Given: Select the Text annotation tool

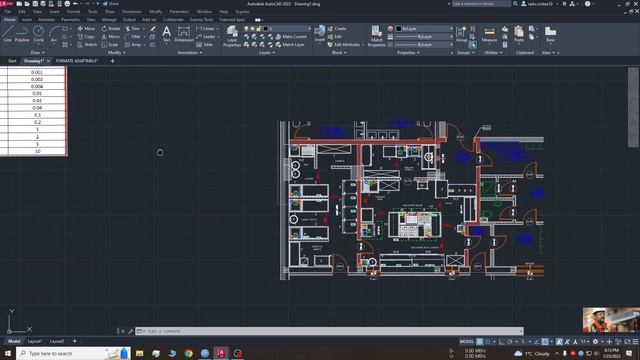Looking at the screenshot, I should (167, 34).
